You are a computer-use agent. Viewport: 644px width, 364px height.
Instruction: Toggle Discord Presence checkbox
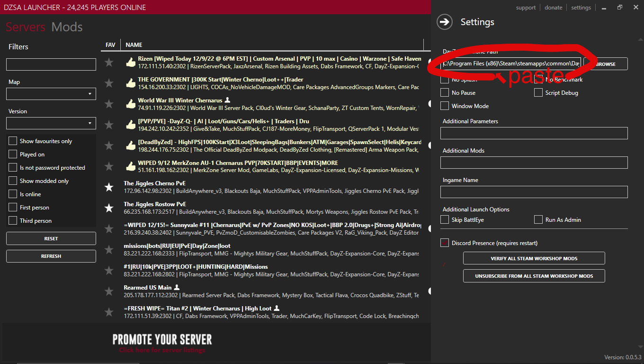tap(445, 243)
